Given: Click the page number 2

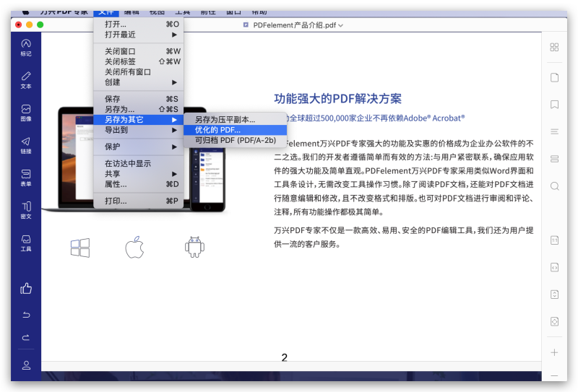Looking at the screenshot, I should (x=284, y=357).
